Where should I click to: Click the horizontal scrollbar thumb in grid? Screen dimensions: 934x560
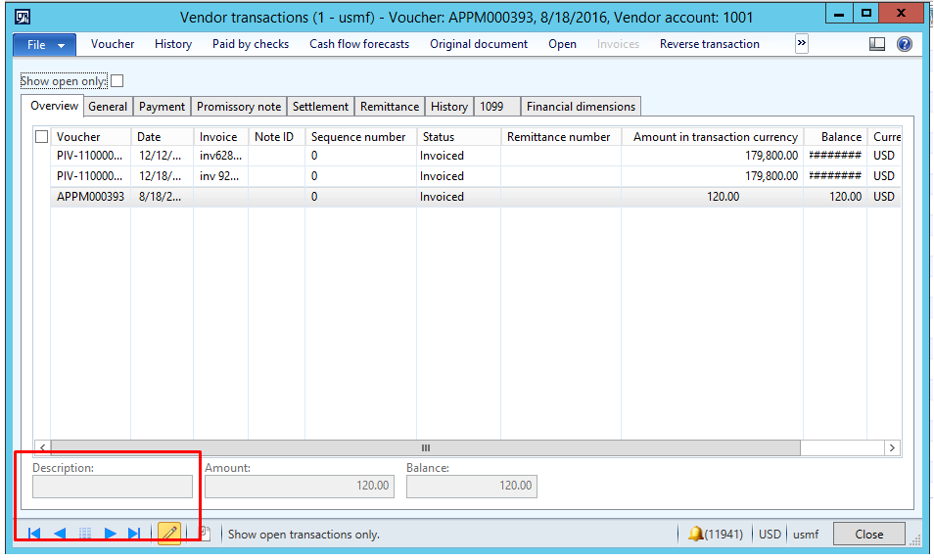(x=425, y=447)
